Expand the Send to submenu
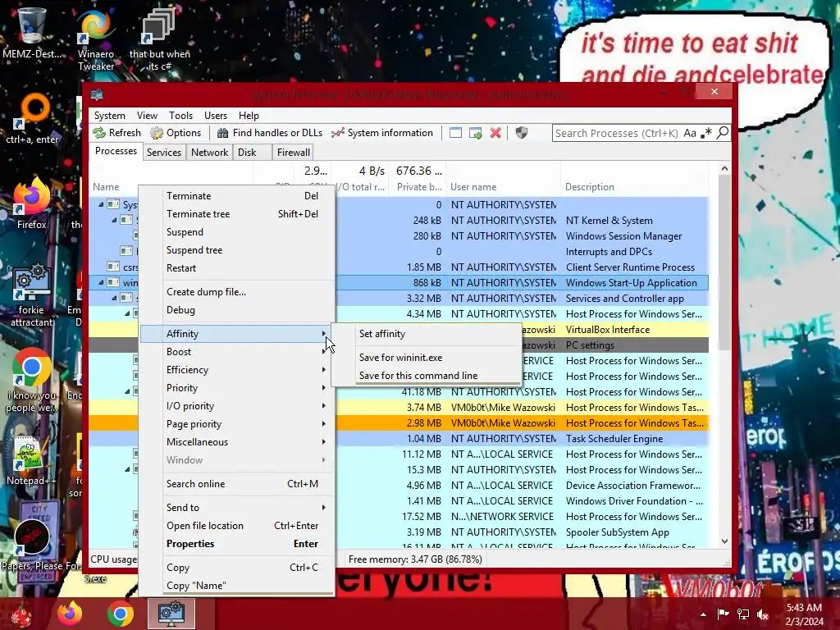 point(237,507)
